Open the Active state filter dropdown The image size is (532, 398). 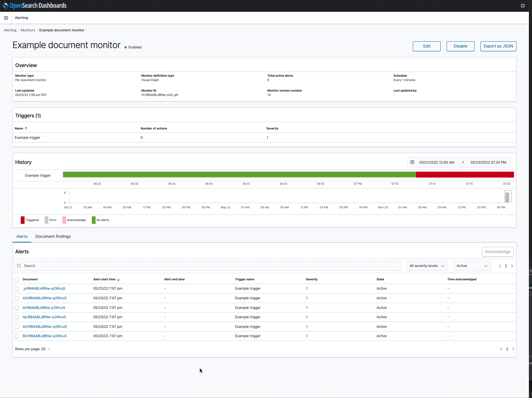pos(472,266)
